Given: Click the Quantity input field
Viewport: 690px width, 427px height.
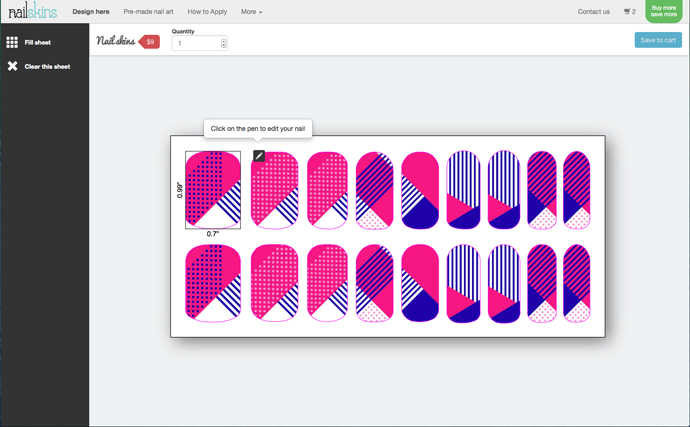Looking at the screenshot, I should [x=199, y=43].
